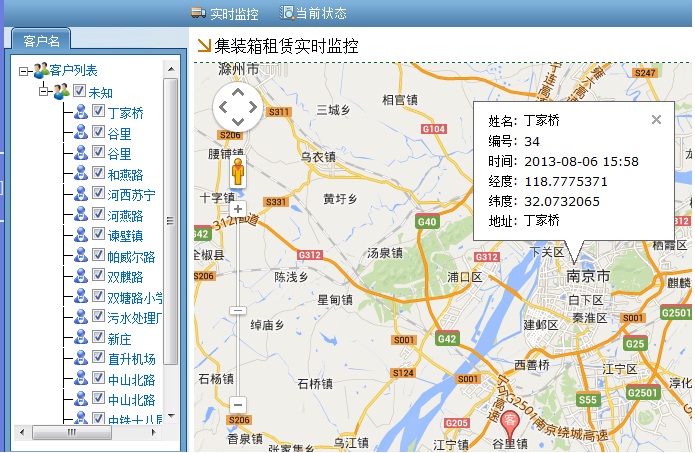Pan the map up

[238, 92]
